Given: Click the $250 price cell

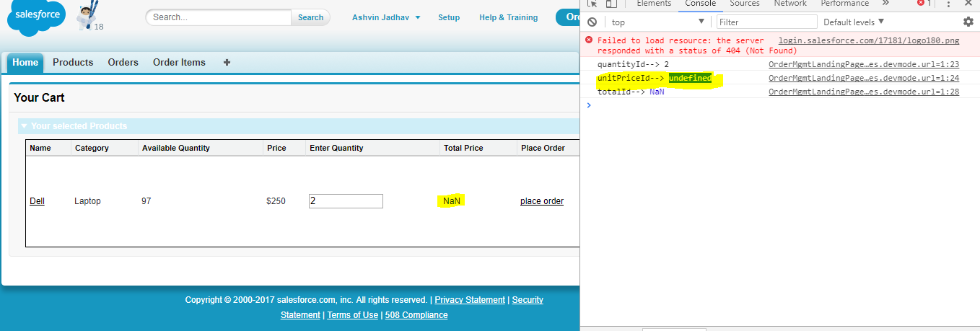Looking at the screenshot, I should coord(276,201).
